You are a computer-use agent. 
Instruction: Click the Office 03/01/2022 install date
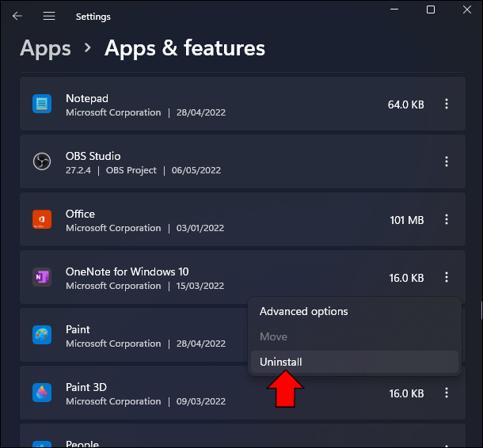(x=200, y=228)
